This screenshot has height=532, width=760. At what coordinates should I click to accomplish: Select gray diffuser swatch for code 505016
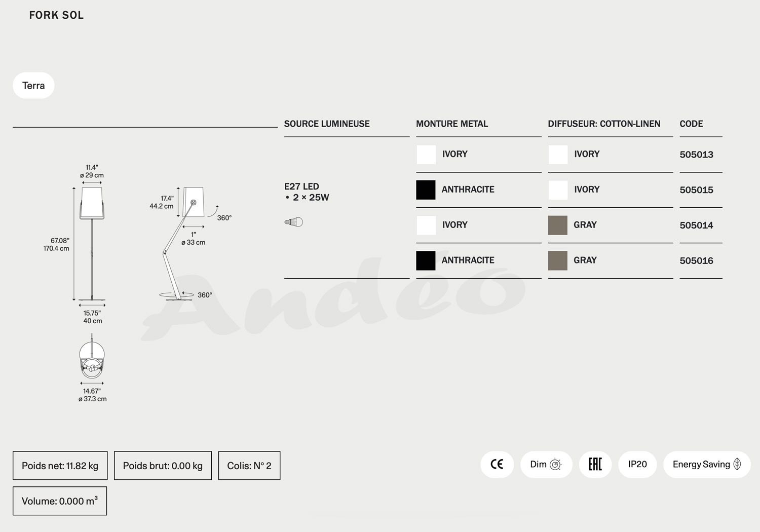(x=558, y=261)
